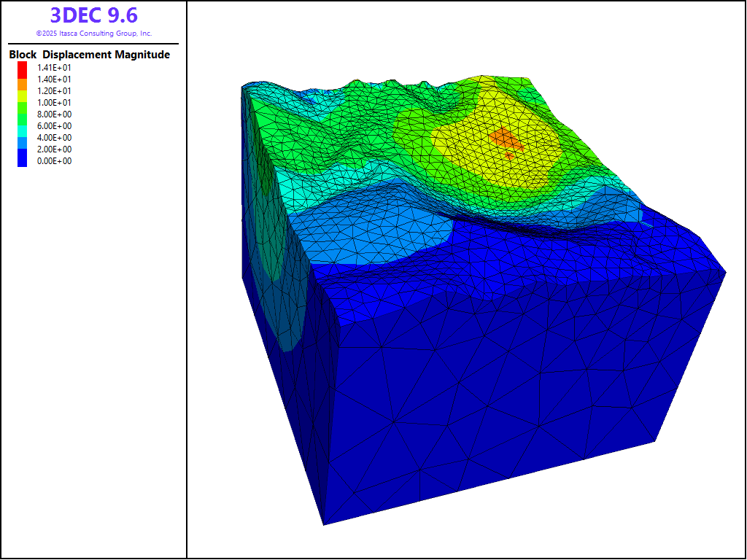Open the Itasca Consulting Group copyright line
The width and height of the screenshot is (747, 560).
[x=93, y=34]
